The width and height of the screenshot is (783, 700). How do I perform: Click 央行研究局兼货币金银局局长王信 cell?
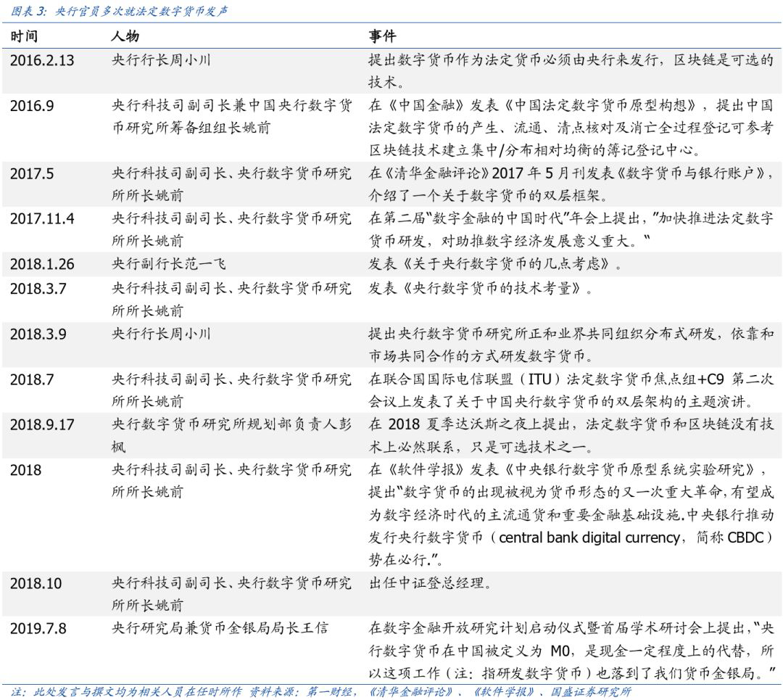[x=220, y=628]
